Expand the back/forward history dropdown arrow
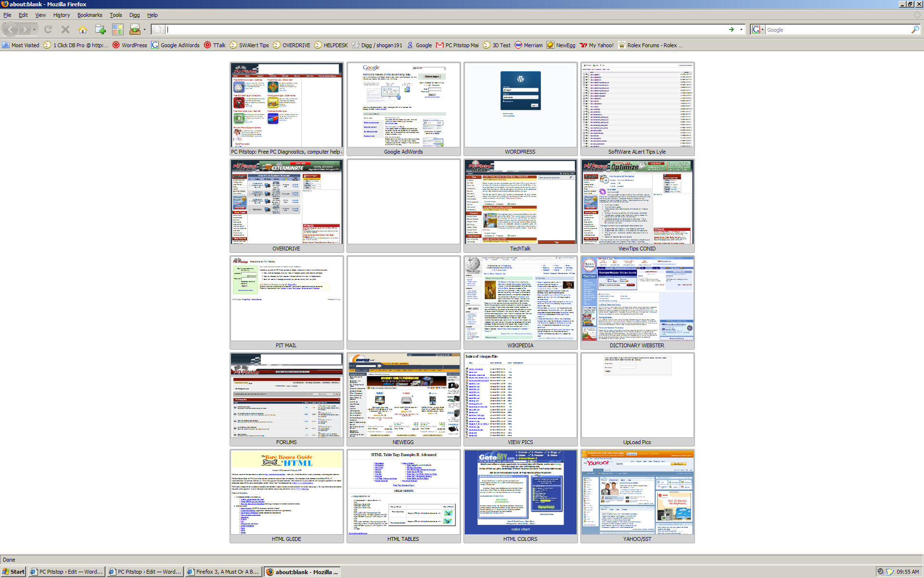Viewport: 924px width, 578px height. [x=34, y=30]
